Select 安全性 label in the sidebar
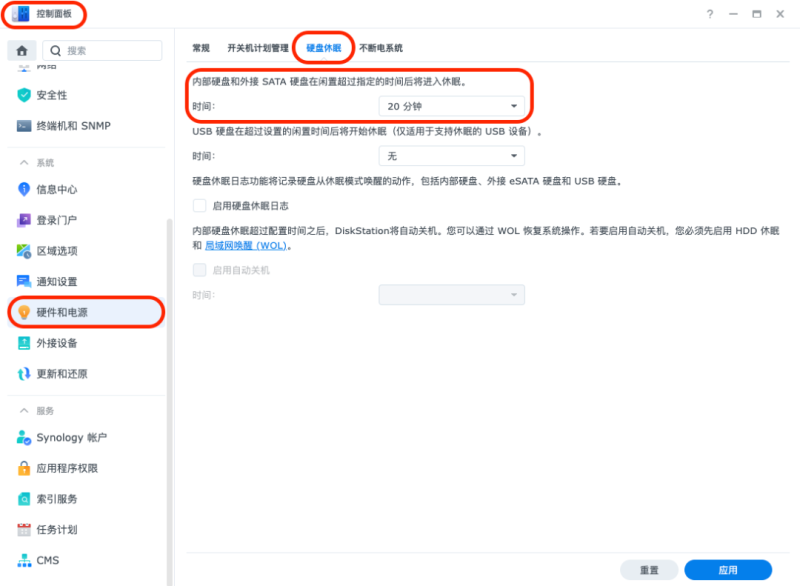This screenshot has width=800, height=586. tap(52, 95)
